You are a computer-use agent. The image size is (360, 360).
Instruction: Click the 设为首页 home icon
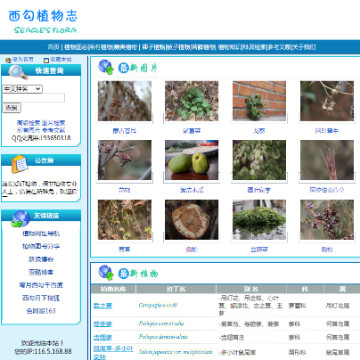point(8,60)
